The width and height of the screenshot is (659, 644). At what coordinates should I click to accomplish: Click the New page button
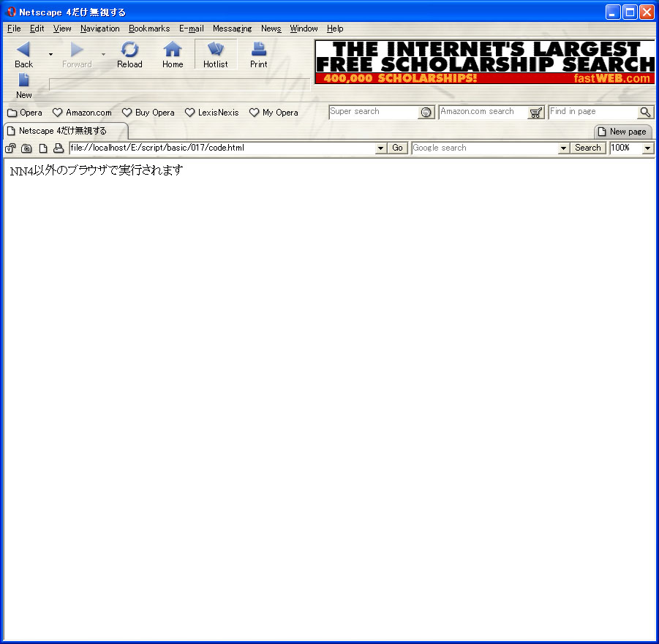tap(623, 132)
